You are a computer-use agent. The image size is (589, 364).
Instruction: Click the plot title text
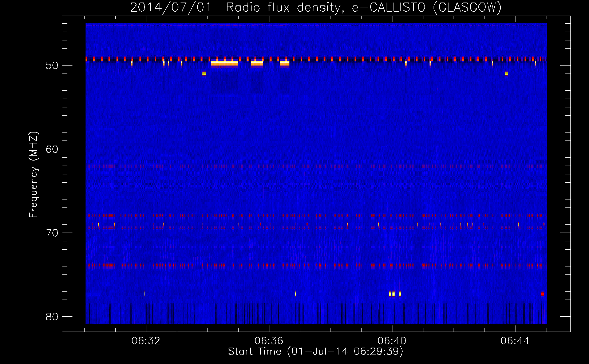(316, 7)
